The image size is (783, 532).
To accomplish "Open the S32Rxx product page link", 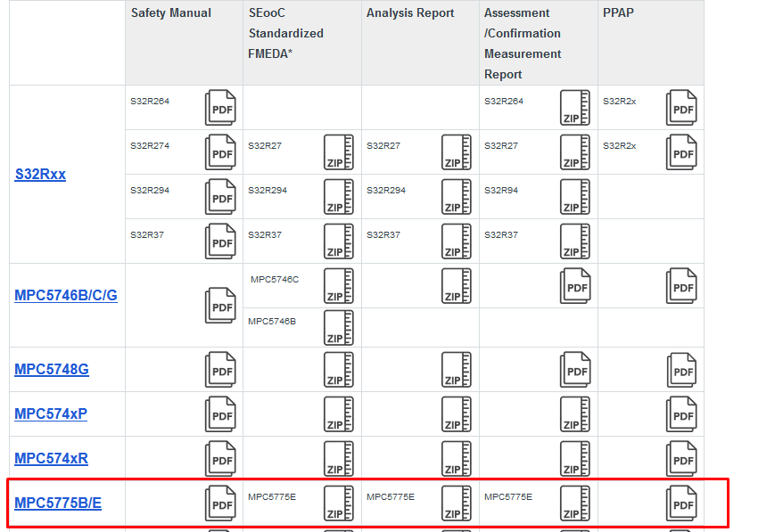I will [x=39, y=175].
